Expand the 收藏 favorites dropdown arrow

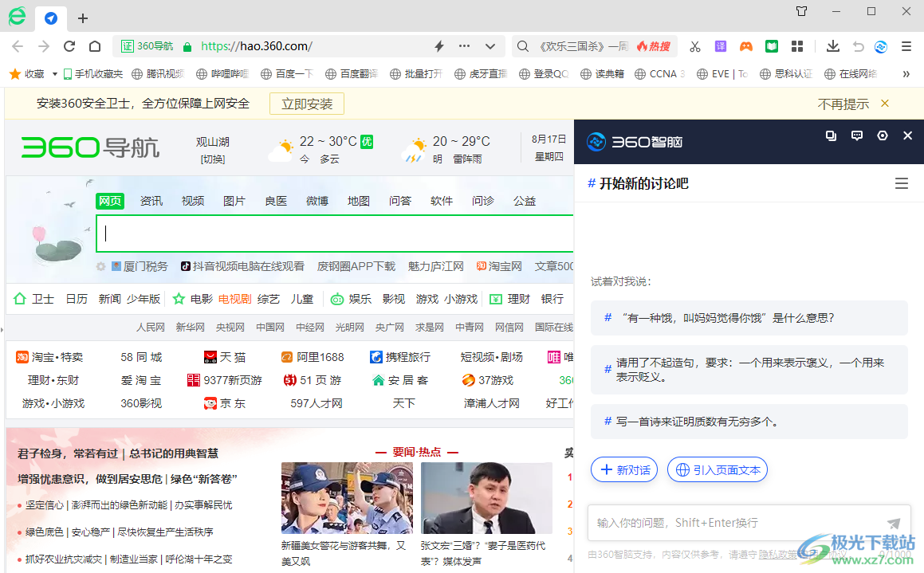(x=55, y=74)
